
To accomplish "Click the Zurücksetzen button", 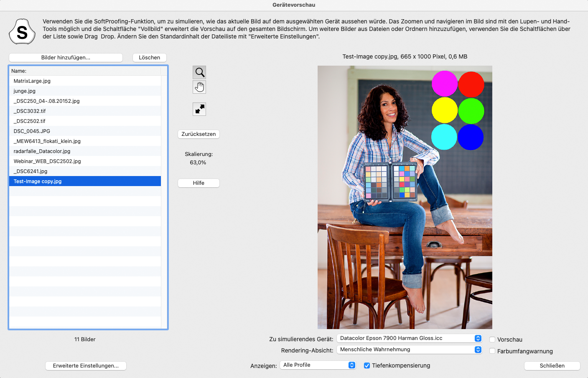I will tap(199, 134).
